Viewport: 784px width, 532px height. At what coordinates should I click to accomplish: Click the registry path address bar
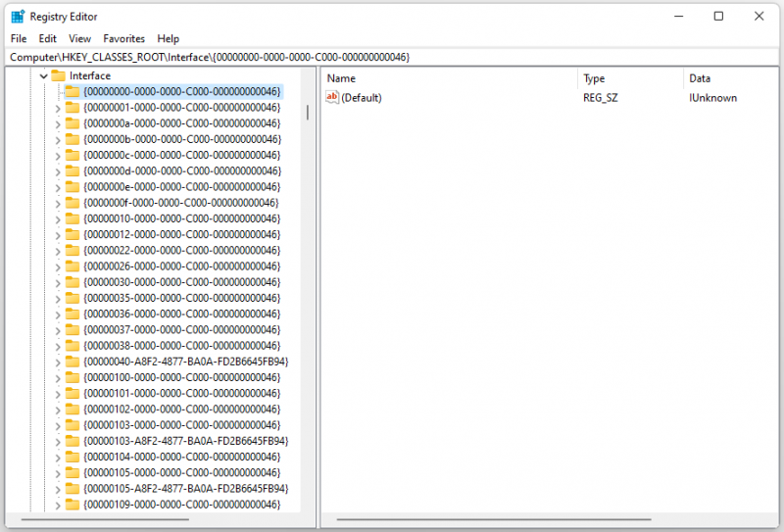pos(391,57)
